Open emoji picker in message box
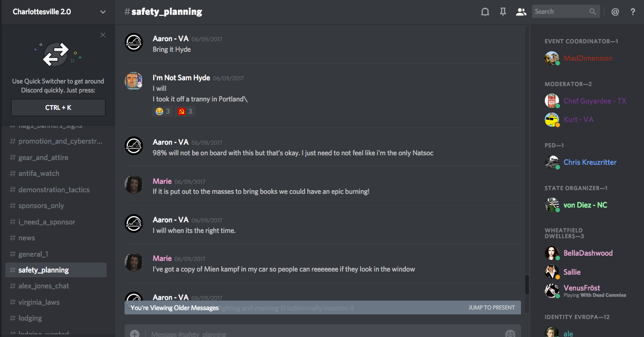Screen dimensions: 644x337 510,333
